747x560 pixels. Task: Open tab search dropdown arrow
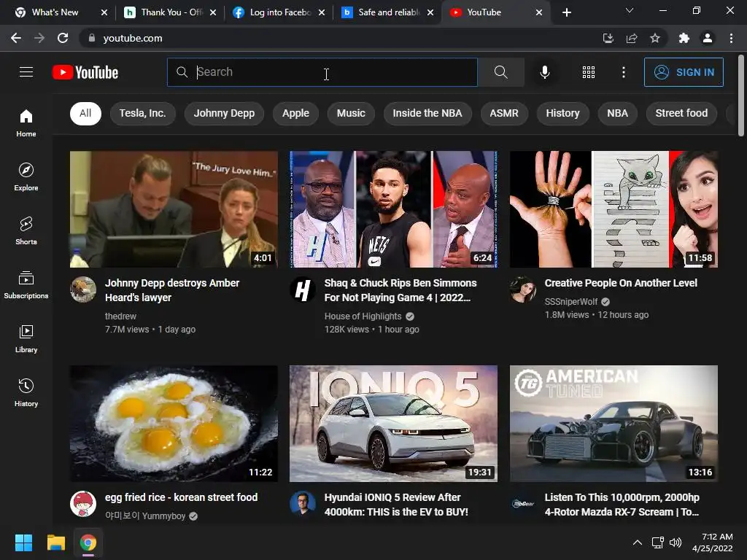coord(630,10)
